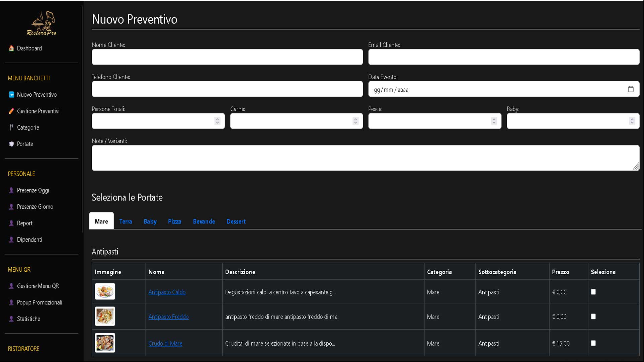Viewport: 644px width, 362px height.
Task: Click the Portate plate icon
Action: pos(11,144)
